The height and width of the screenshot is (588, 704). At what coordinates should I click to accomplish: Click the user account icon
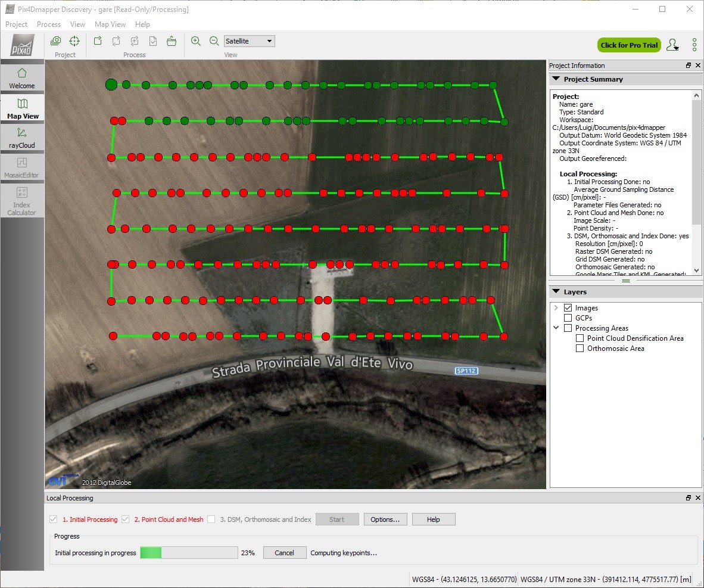[x=672, y=45]
